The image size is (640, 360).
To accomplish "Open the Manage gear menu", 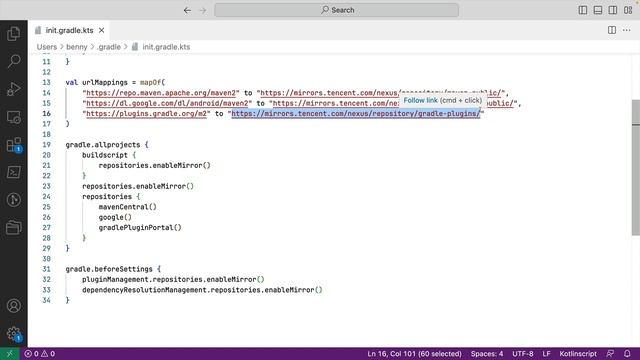I will pyautogui.click(x=13, y=333).
